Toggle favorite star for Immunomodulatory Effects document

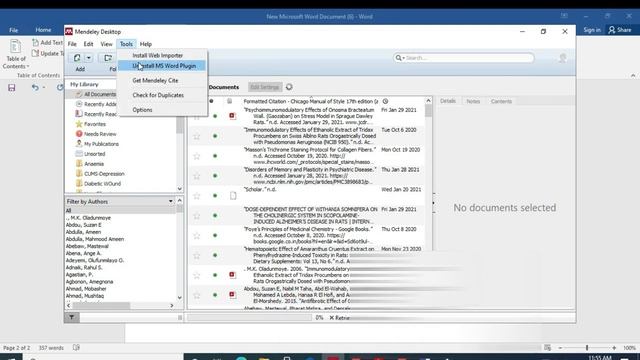pyautogui.click(x=197, y=136)
